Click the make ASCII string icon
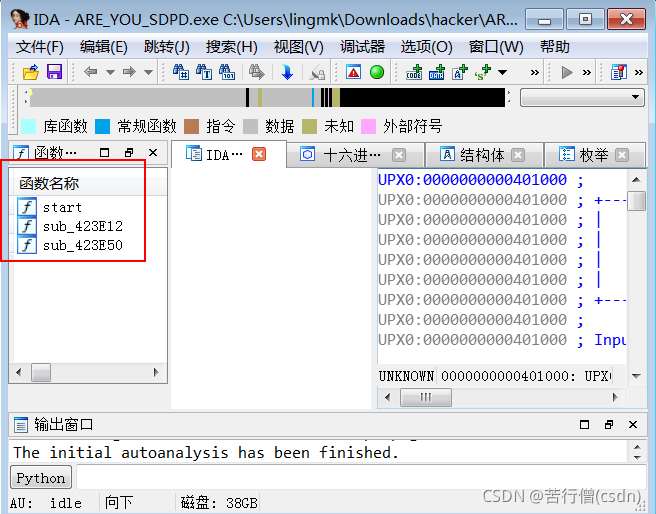 click(459, 72)
